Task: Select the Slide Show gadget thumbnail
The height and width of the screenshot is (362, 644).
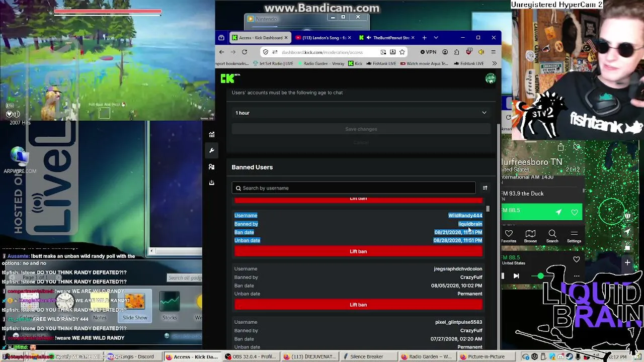Action: 135,306
